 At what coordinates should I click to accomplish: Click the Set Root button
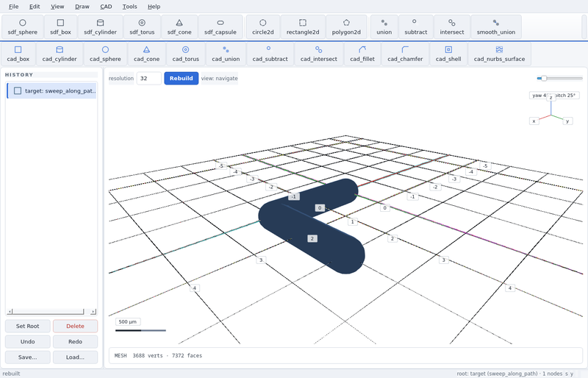click(27, 326)
